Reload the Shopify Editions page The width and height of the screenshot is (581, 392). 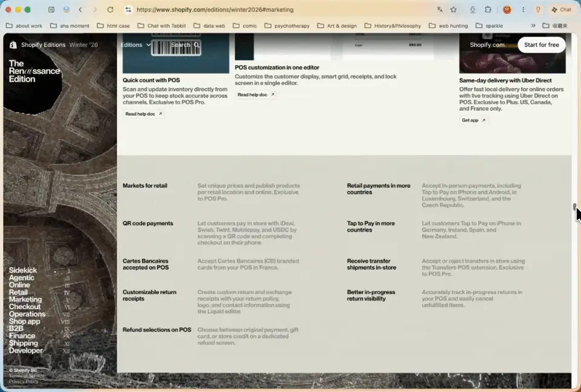click(110, 10)
